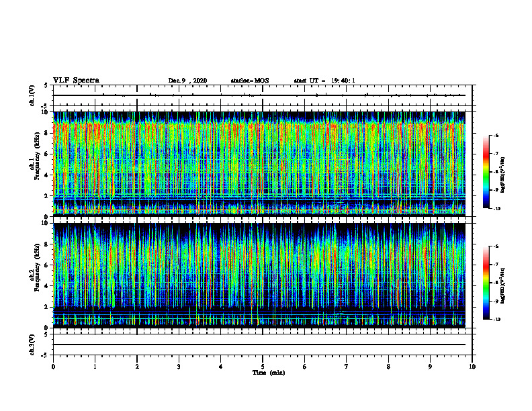Select the ch.1 "Frequency (kHz)" axis label
Screen dimensions: 532x411
37,156
